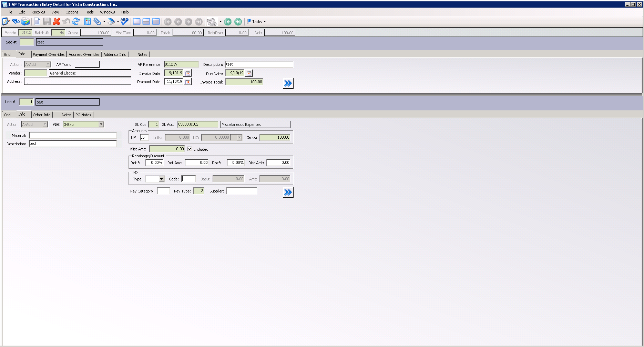The height and width of the screenshot is (347, 644).
Task: Open the line Action A-Add dropdown
Action: 45,125
